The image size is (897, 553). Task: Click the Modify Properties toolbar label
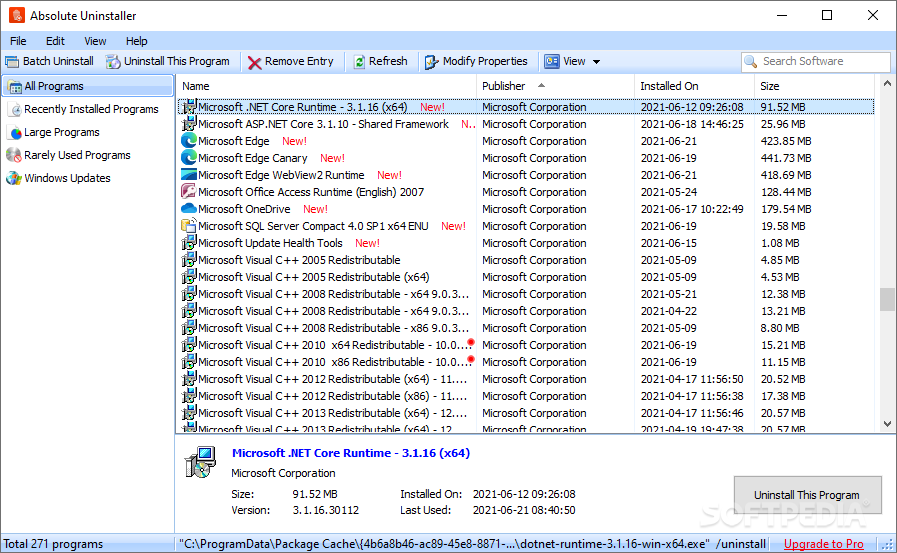(x=485, y=61)
